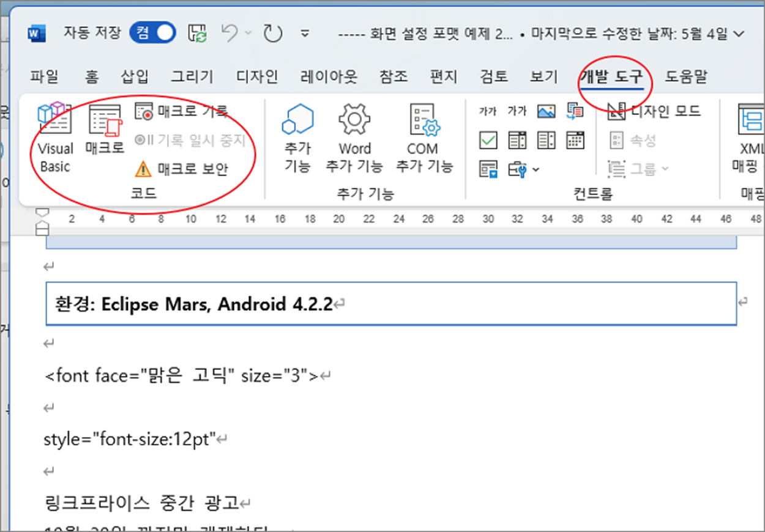Toggle 디자인 모드 (Design Mode)
This screenshot has height=532, width=765.
(x=654, y=111)
